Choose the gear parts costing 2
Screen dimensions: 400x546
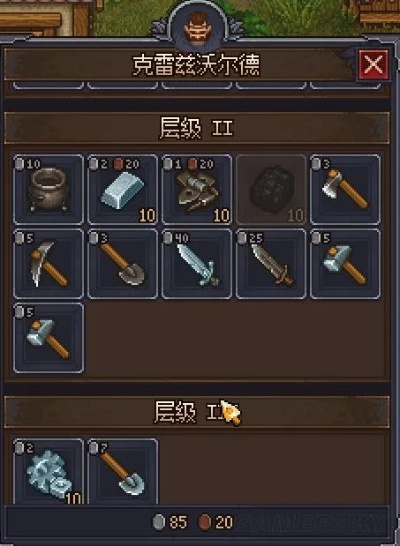click(48, 471)
